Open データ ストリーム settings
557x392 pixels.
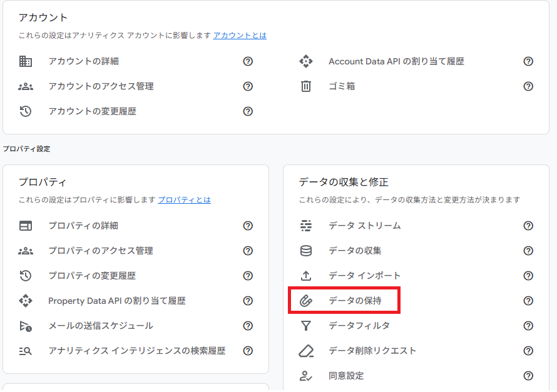(x=364, y=226)
